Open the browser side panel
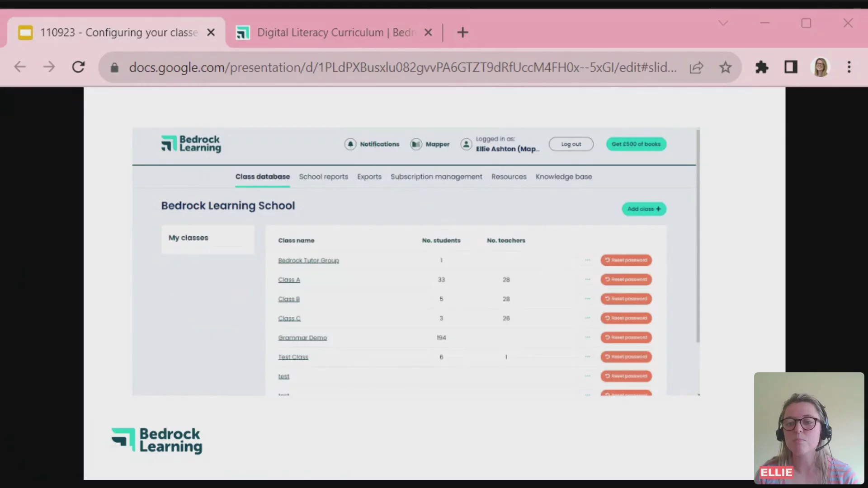This screenshot has width=868, height=488. click(x=791, y=67)
